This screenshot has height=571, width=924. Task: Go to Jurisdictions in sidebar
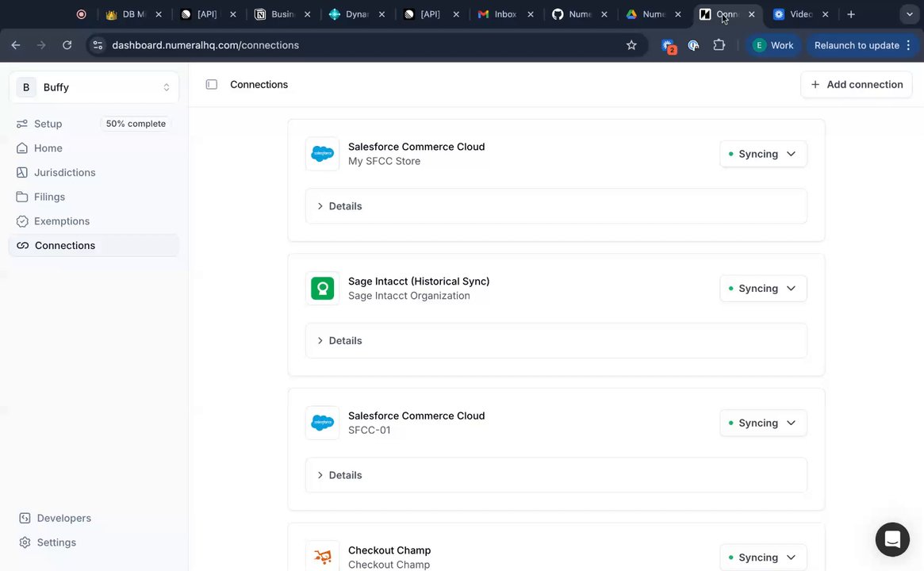64,172
